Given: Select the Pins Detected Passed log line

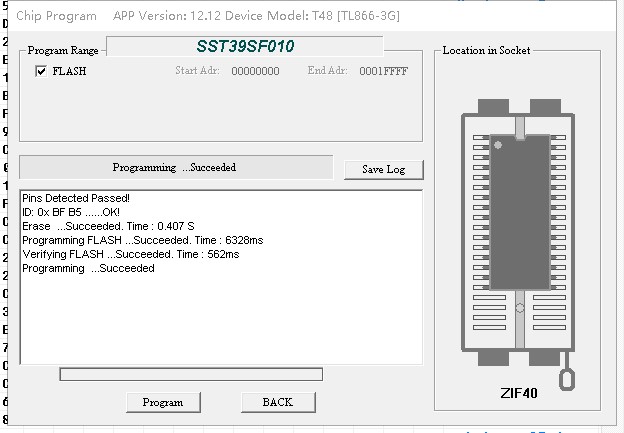Looking at the screenshot, I should pos(76,199).
